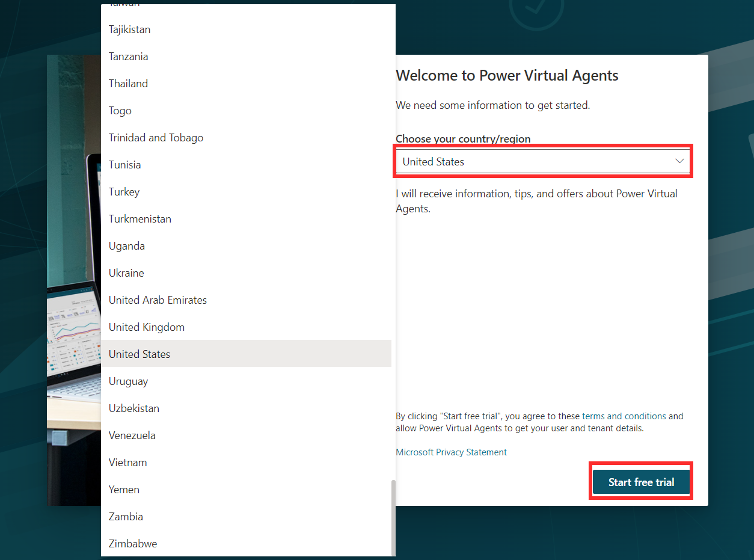Select Zimbabwe at the list bottom

[x=246, y=544]
